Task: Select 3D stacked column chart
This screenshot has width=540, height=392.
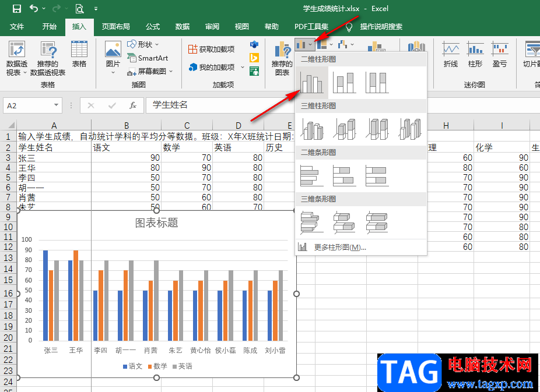Action: point(345,129)
